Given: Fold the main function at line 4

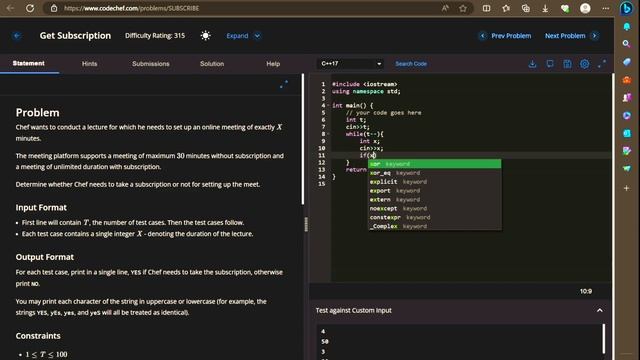Looking at the screenshot, I should click(328, 105).
